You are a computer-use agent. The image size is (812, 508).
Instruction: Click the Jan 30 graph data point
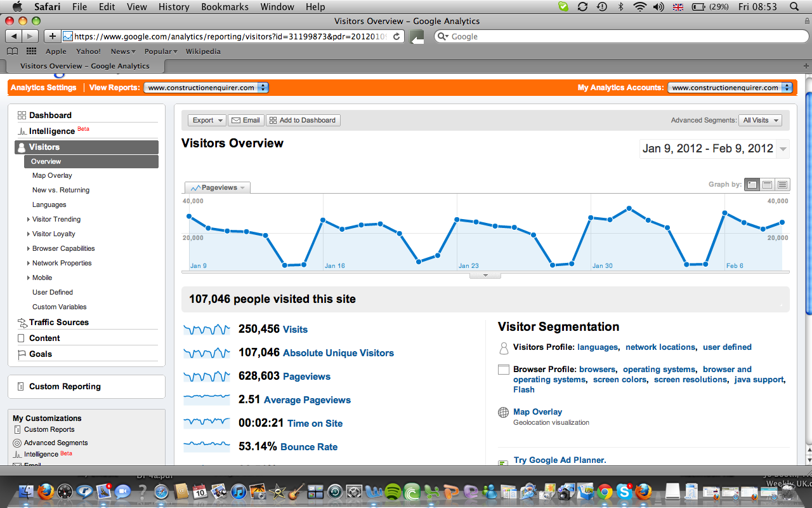coord(591,218)
